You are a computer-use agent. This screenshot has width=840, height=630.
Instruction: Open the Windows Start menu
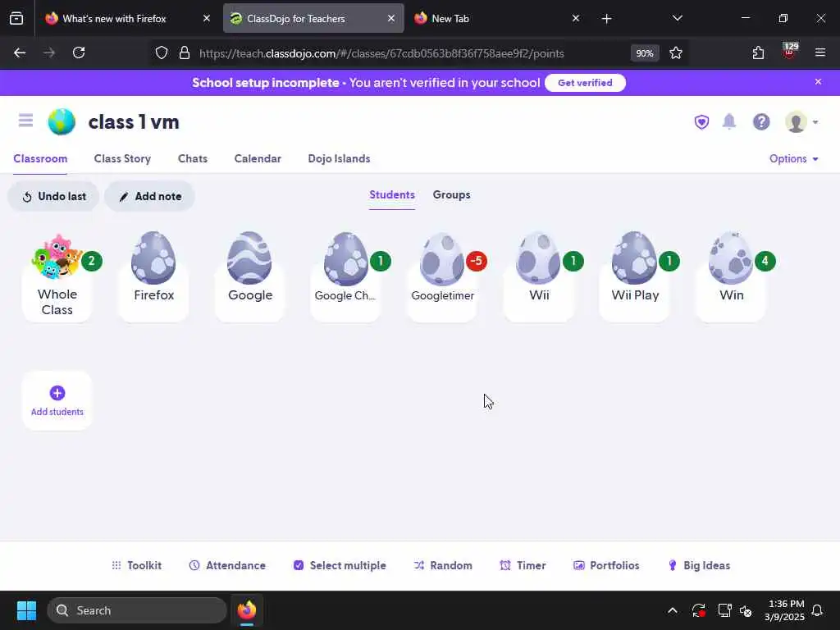click(x=26, y=610)
